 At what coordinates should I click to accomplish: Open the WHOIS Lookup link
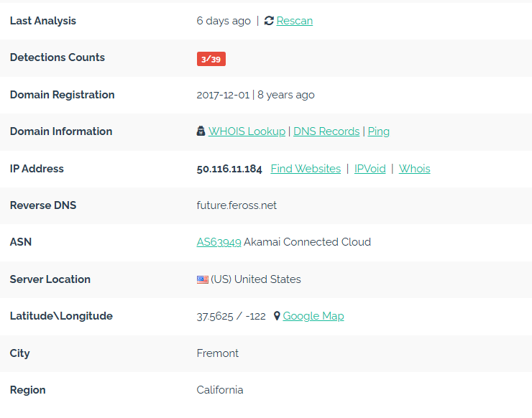click(247, 131)
